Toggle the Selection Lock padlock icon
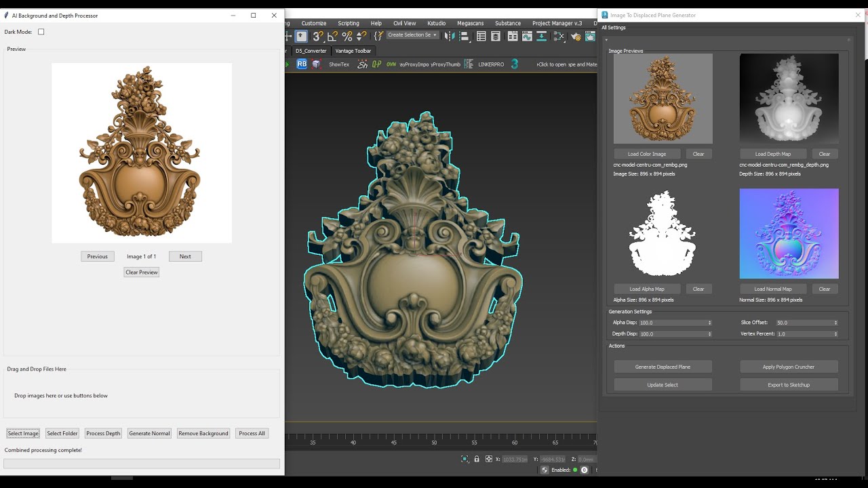 (x=477, y=459)
